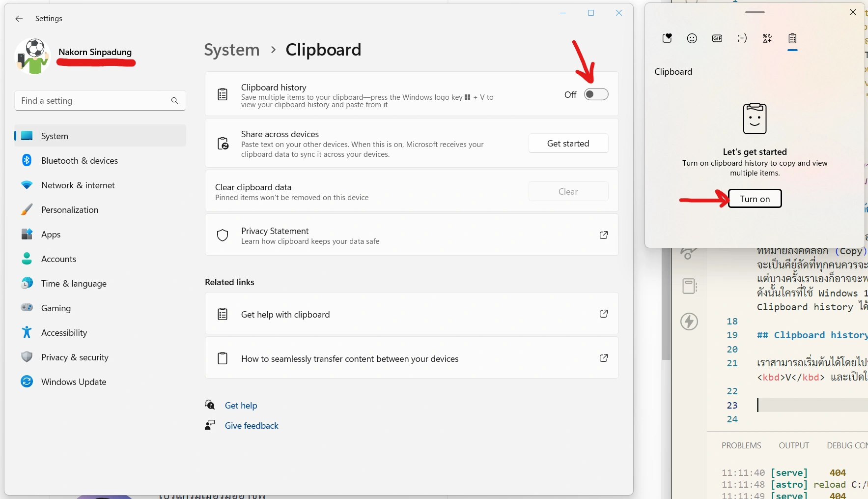Close the emoji and clipboard panel
This screenshot has width=868, height=499.
coord(853,12)
